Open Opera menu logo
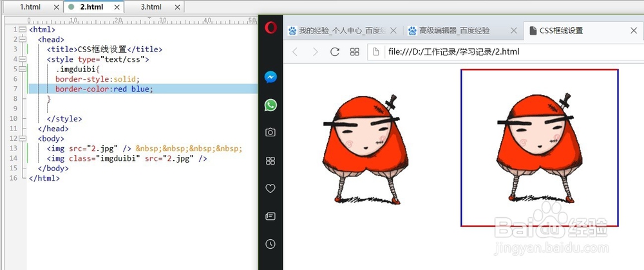Screen dimensions: 644x270 click(270, 28)
